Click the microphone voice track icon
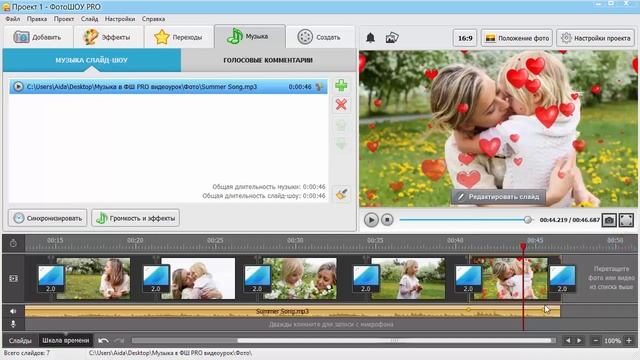 [13, 324]
